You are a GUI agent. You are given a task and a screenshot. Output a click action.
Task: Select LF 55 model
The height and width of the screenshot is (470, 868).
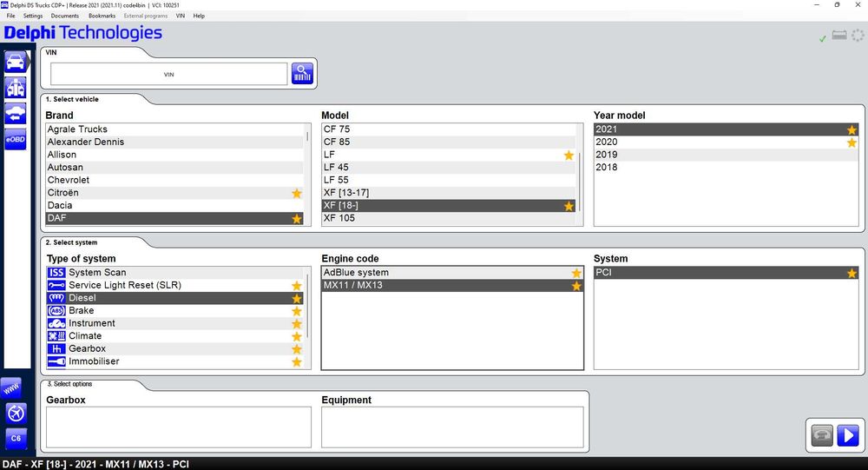coord(449,180)
